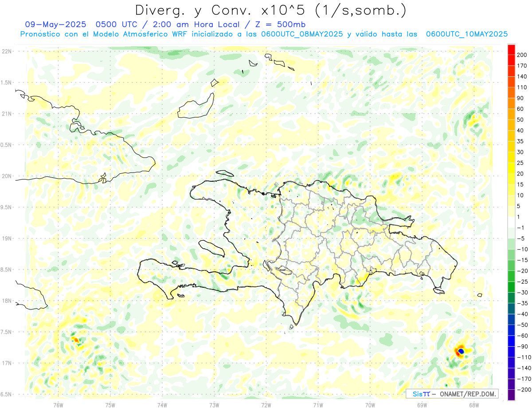Click the "19N" latitude label
532x411 pixels.
pos(7,238)
